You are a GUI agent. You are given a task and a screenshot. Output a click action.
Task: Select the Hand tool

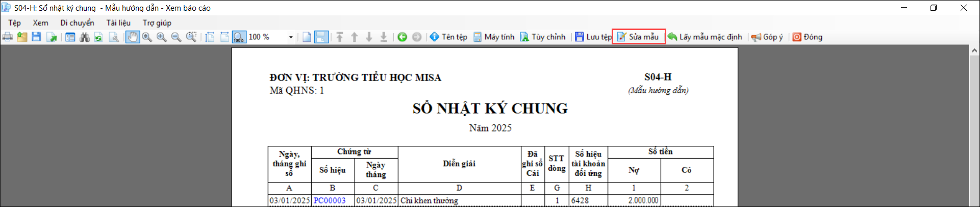point(133,37)
